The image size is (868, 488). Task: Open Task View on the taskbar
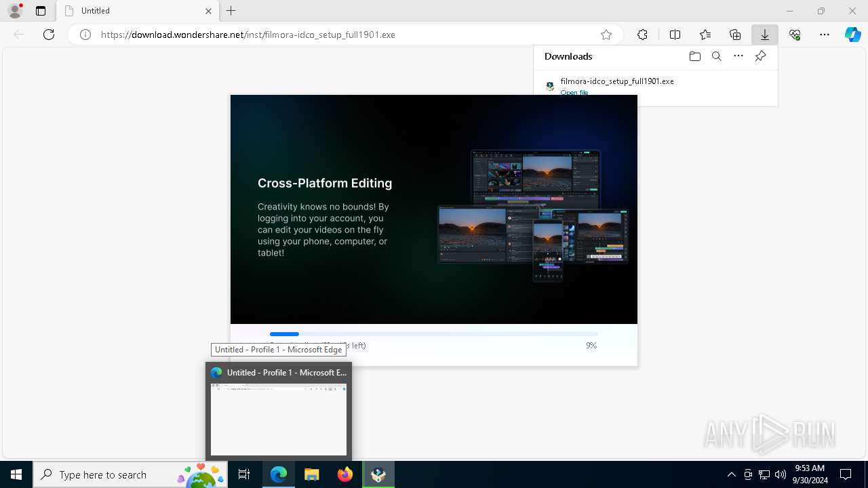(x=244, y=474)
